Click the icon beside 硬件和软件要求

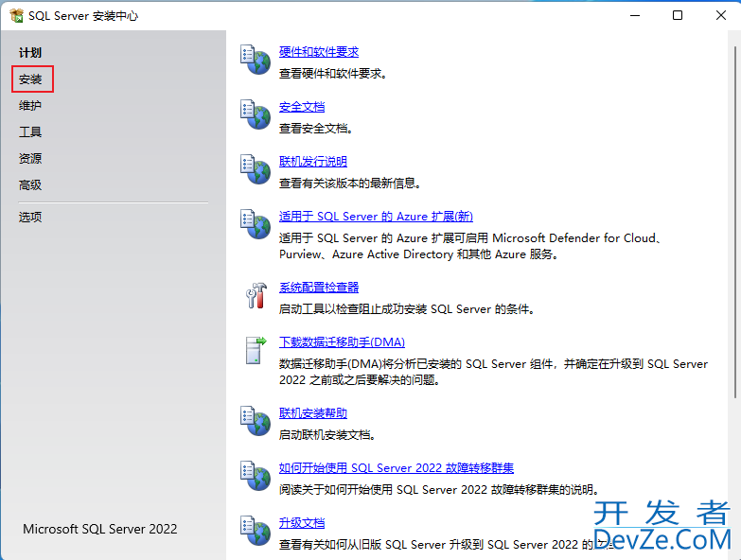tap(256, 60)
